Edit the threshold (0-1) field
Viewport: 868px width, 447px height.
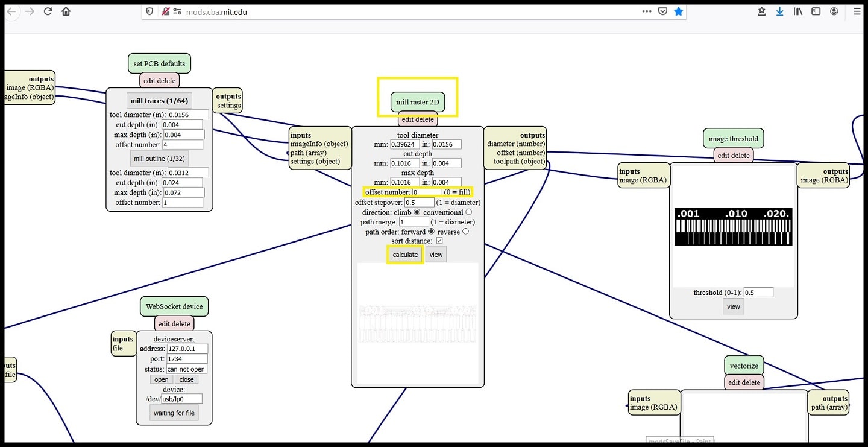[x=758, y=293]
